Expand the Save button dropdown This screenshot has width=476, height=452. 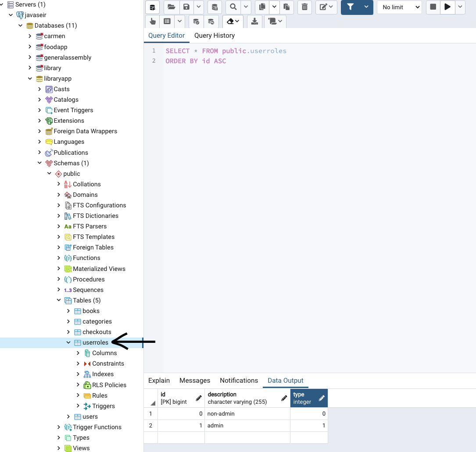pyautogui.click(x=200, y=7)
